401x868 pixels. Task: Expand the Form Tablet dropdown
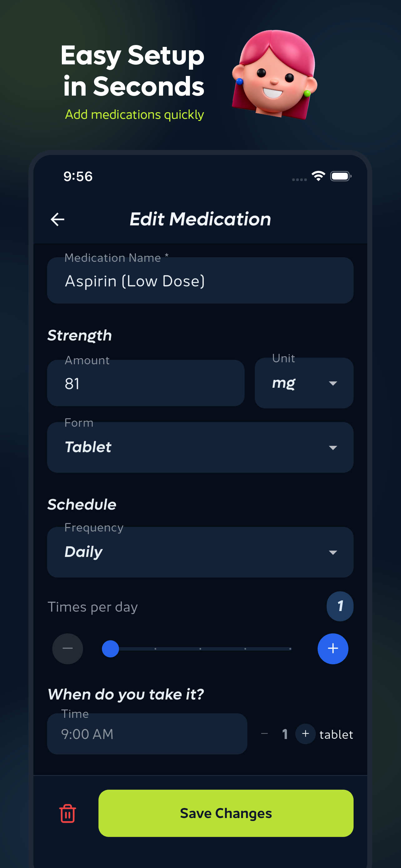pyautogui.click(x=200, y=447)
